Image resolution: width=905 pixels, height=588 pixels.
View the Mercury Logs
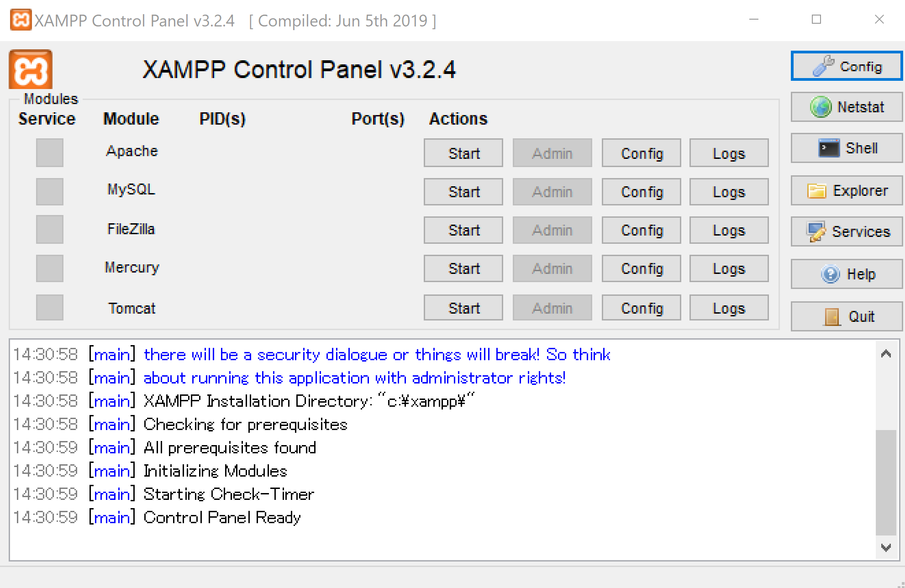click(x=729, y=268)
